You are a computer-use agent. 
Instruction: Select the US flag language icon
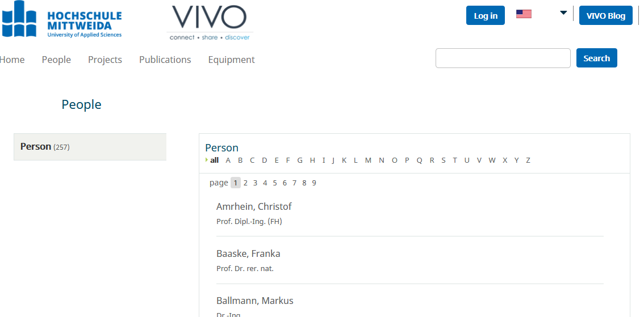(524, 14)
